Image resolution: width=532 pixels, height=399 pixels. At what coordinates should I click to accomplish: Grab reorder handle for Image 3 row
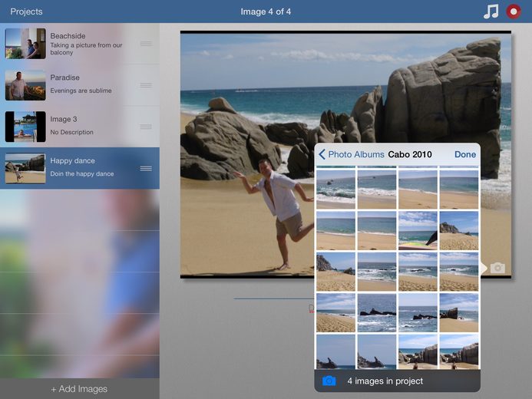click(146, 127)
